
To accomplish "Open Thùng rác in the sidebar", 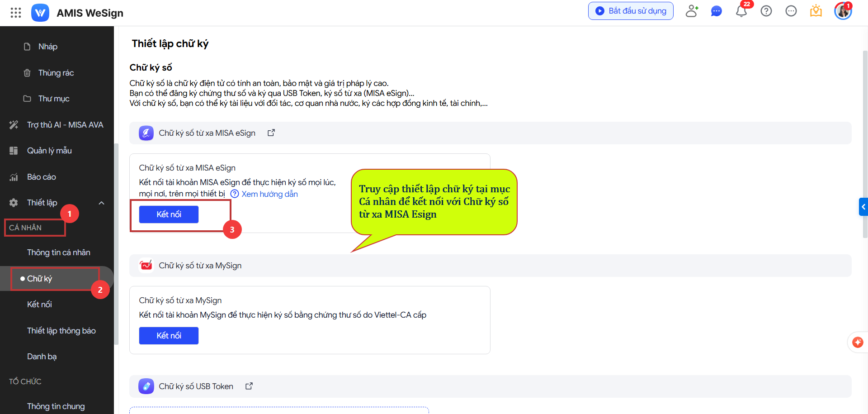I will point(57,73).
